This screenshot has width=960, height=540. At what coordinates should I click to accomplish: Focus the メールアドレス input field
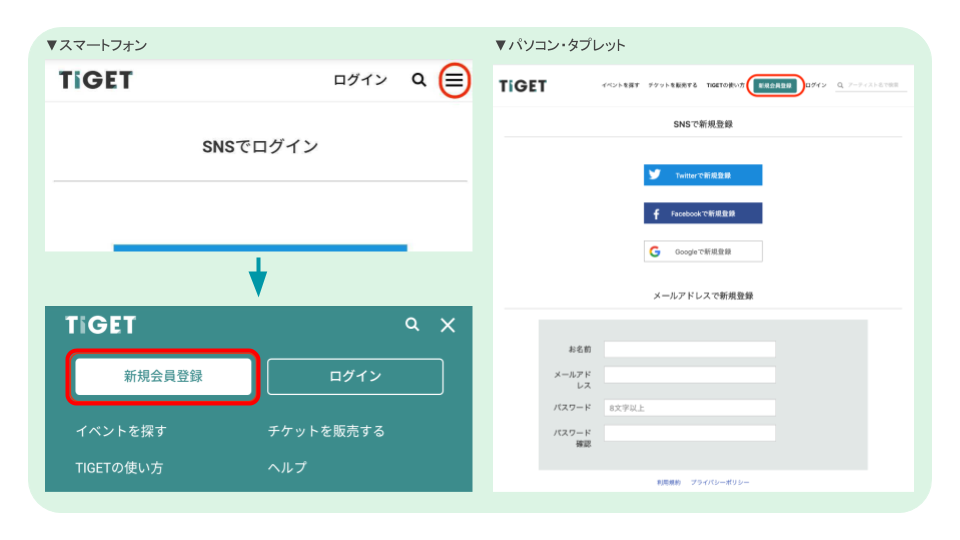(689, 375)
